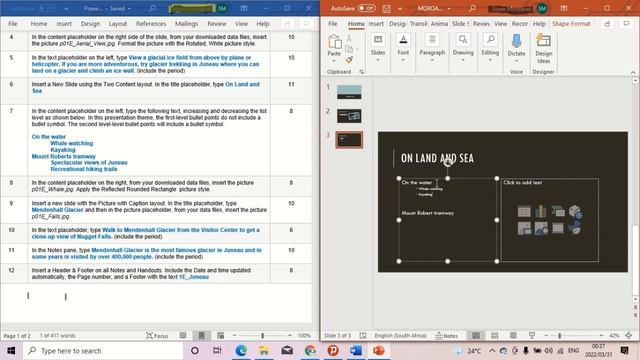Insert video via the placeholder film icon
The height and width of the screenshot is (360, 640).
[558, 228]
